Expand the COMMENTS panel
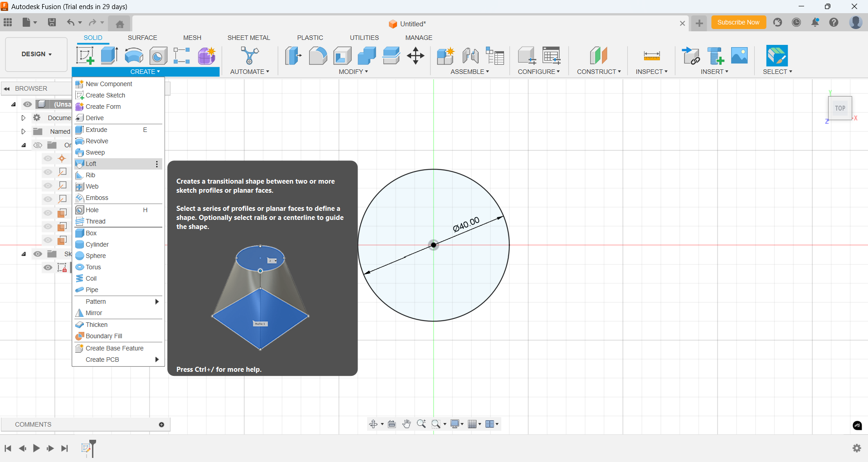 pos(161,424)
